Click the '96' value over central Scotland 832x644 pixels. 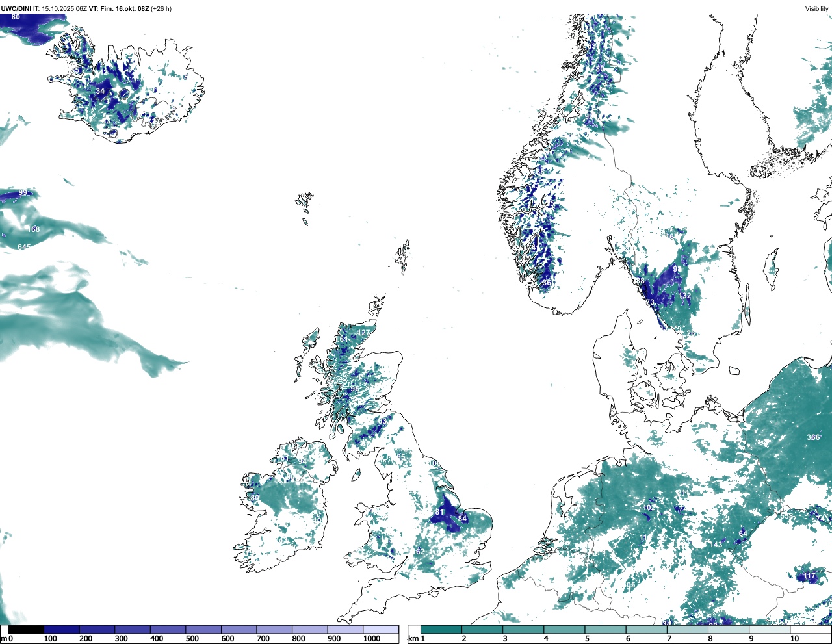coord(354,389)
